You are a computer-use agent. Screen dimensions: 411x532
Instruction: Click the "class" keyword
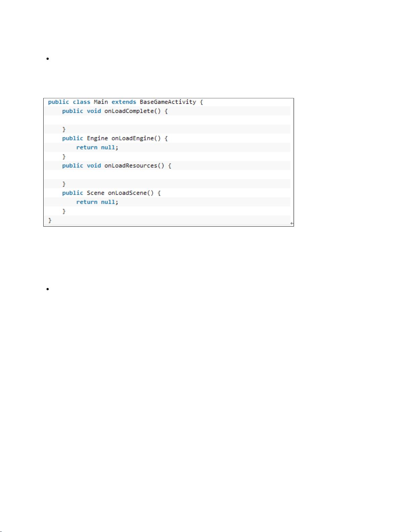tap(82, 102)
